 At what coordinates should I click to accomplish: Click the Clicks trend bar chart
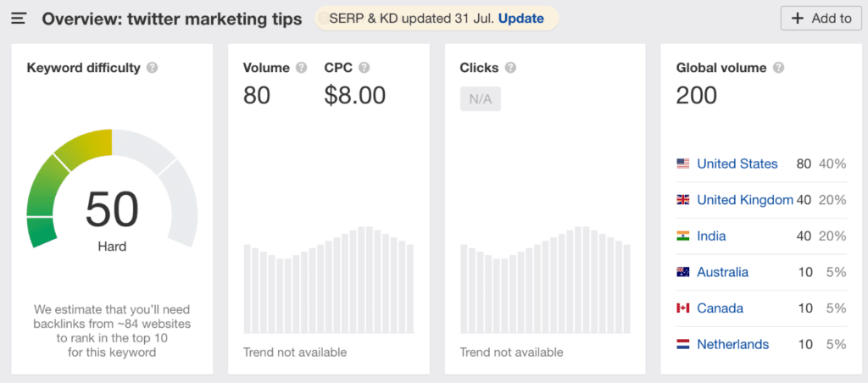545,280
